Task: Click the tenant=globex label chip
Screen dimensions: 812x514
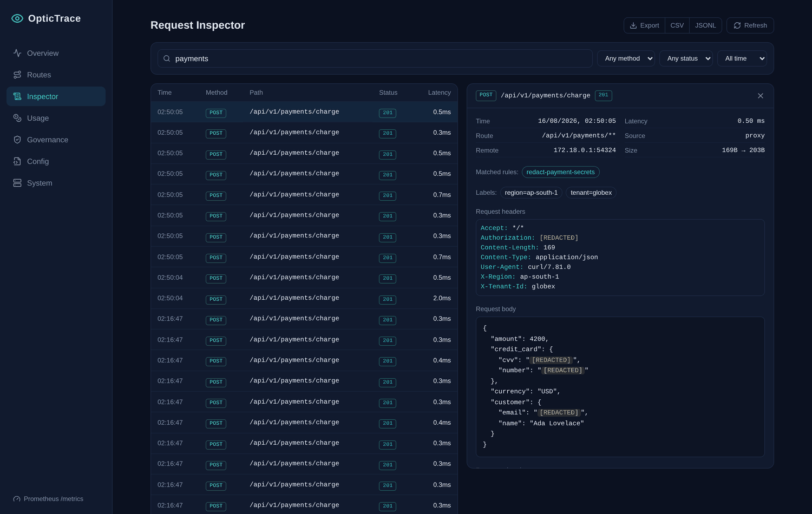Action: [x=591, y=193]
